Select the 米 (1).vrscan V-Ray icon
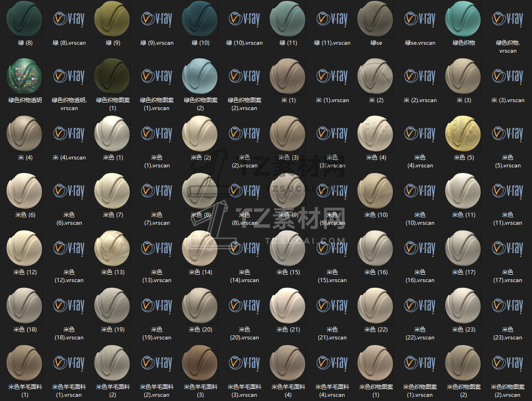This screenshot has width=532, height=401. 332,76
